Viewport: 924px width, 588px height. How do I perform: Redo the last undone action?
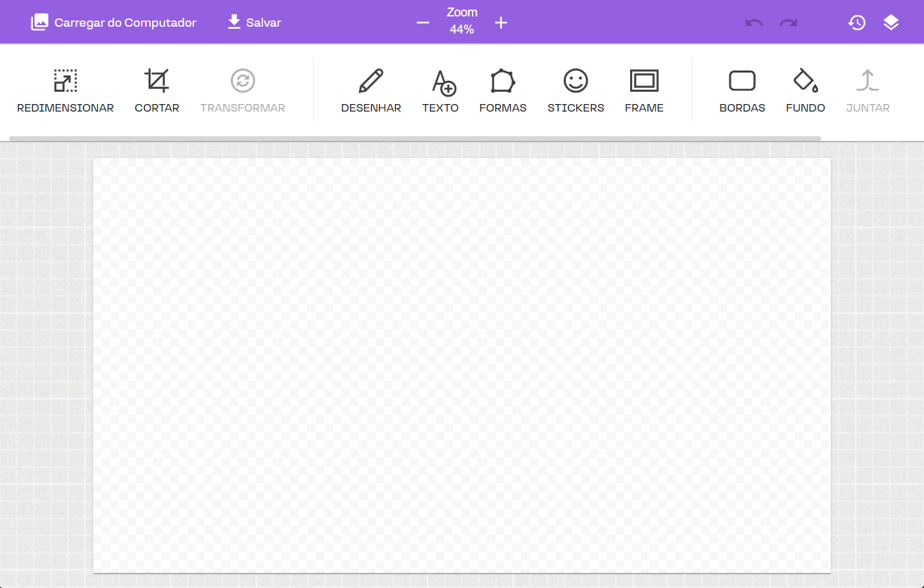[x=788, y=23]
